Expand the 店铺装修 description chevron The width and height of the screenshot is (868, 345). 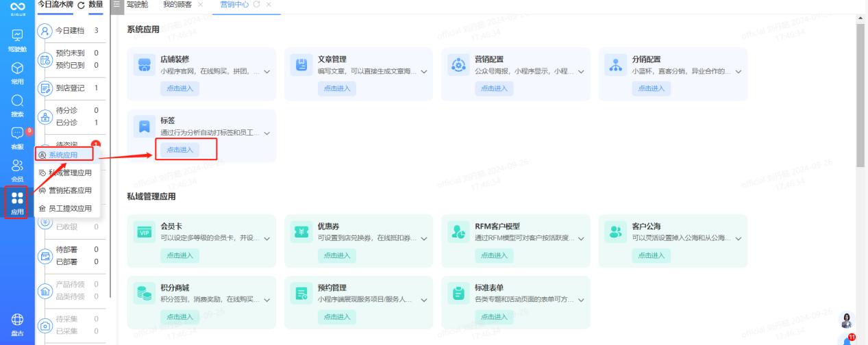click(x=267, y=72)
